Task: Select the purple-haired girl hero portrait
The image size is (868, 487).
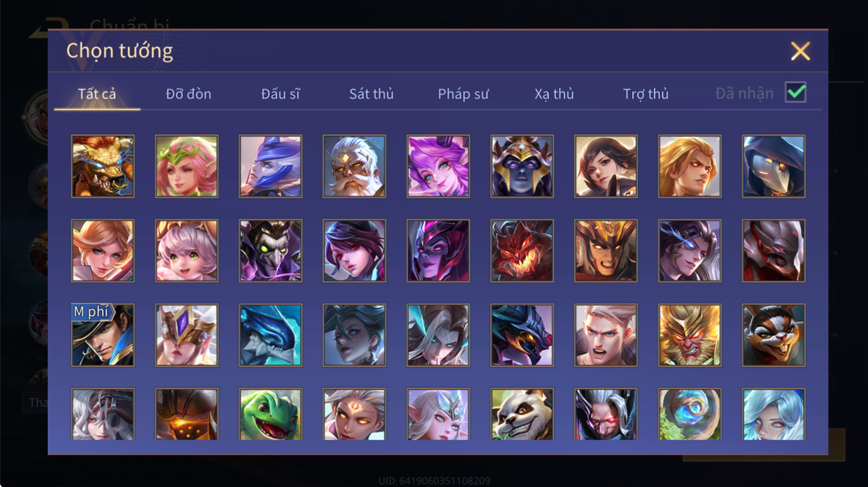Action: click(x=438, y=166)
